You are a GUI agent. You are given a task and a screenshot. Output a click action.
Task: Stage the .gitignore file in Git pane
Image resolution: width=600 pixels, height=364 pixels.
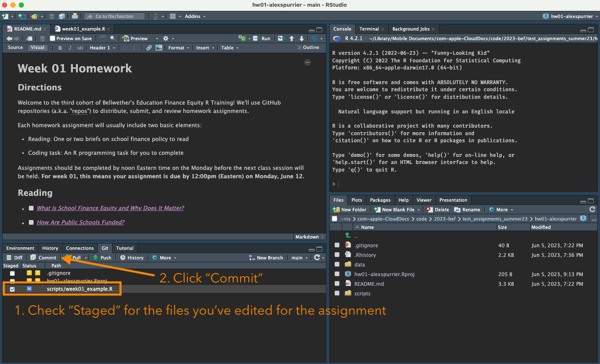click(x=13, y=273)
